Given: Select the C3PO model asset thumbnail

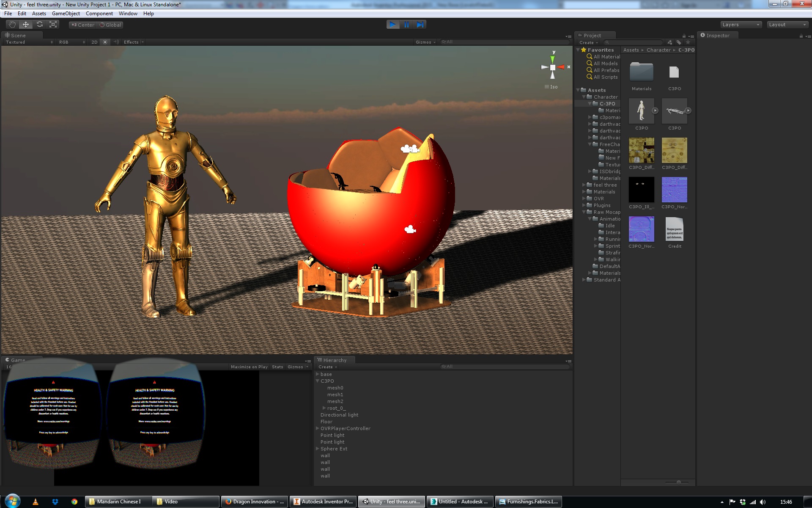Looking at the screenshot, I should (642, 111).
